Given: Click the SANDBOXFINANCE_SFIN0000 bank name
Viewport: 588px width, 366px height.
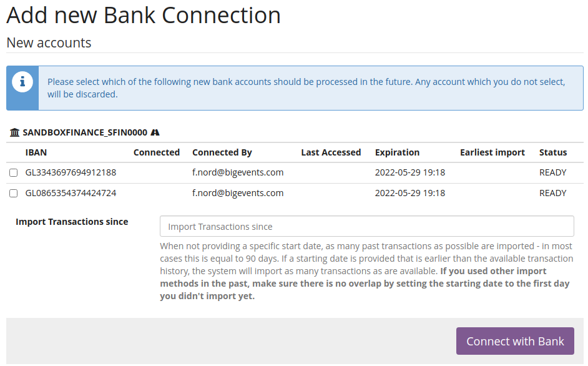Looking at the screenshot, I should [85, 132].
